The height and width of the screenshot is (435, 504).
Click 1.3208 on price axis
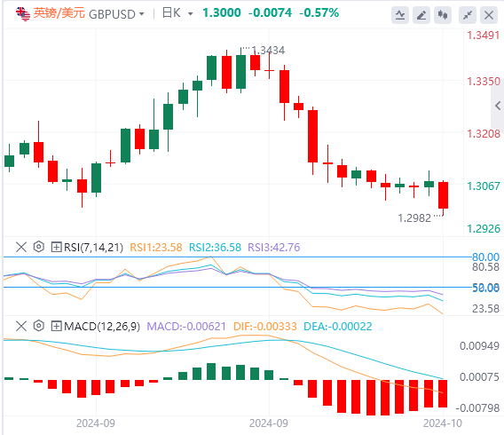(x=484, y=134)
